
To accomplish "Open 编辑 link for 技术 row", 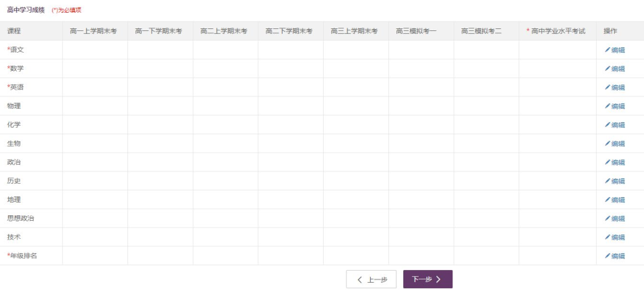I will coord(614,237).
